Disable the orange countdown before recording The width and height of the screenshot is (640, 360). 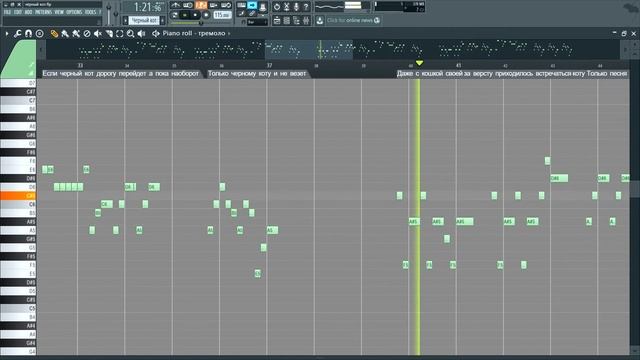pos(201,5)
